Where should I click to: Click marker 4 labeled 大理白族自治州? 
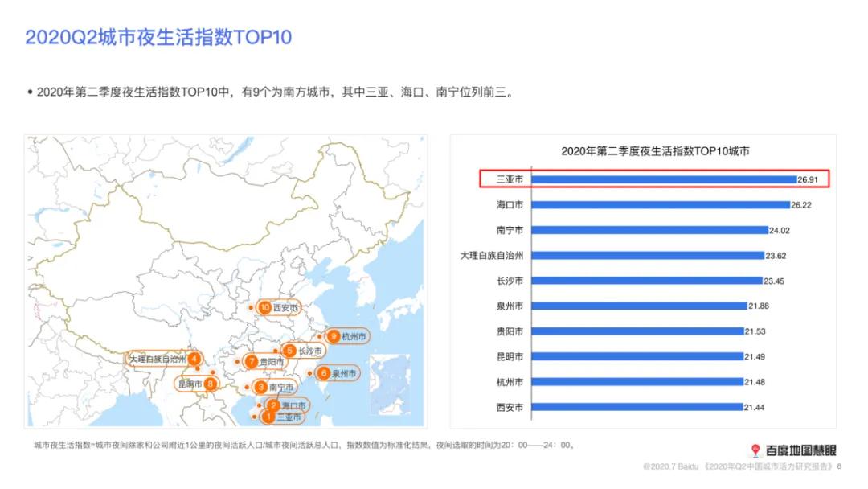point(193,359)
